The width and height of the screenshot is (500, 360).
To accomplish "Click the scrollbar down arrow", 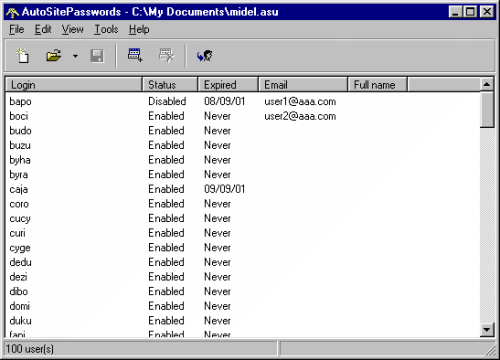I will tap(487, 330).
